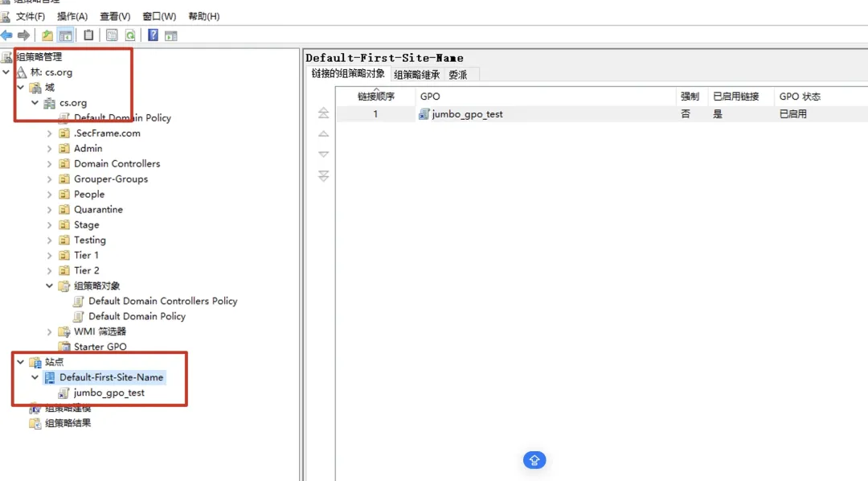Click the forest icon beside 林: cs.org

click(21, 72)
